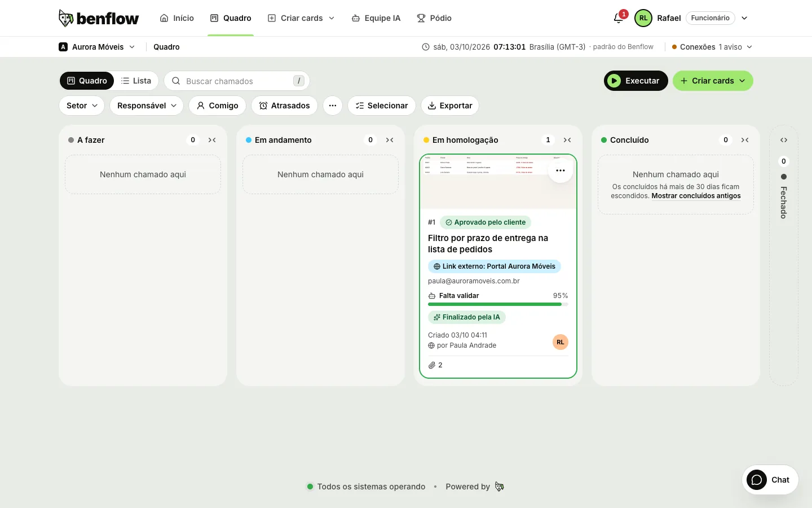
Task: Toggle the Comigo filter
Action: tap(217, 106)
